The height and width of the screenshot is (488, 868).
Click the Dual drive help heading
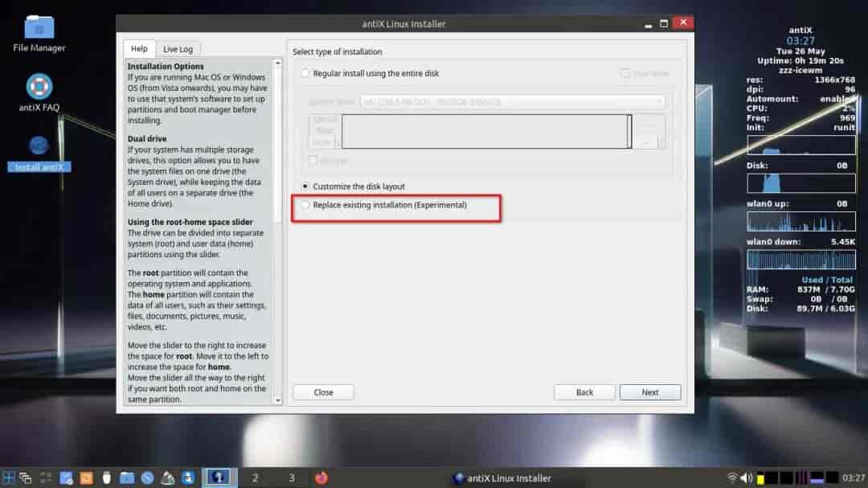pyautogui.click(x=147, y=138)
